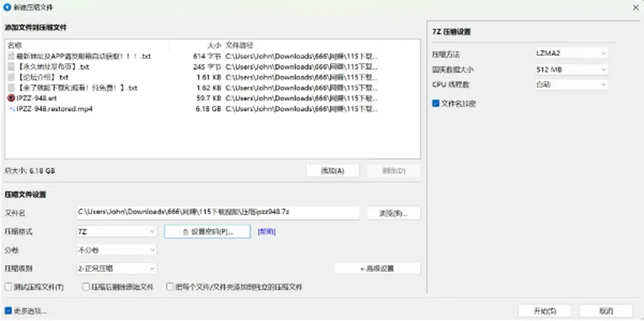Click the 【论坛介绍】.txt text file icon

tap(11, 77)
